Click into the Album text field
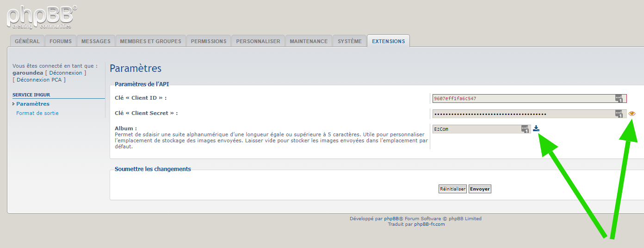The image size is (644, 248). coord(477,129)
